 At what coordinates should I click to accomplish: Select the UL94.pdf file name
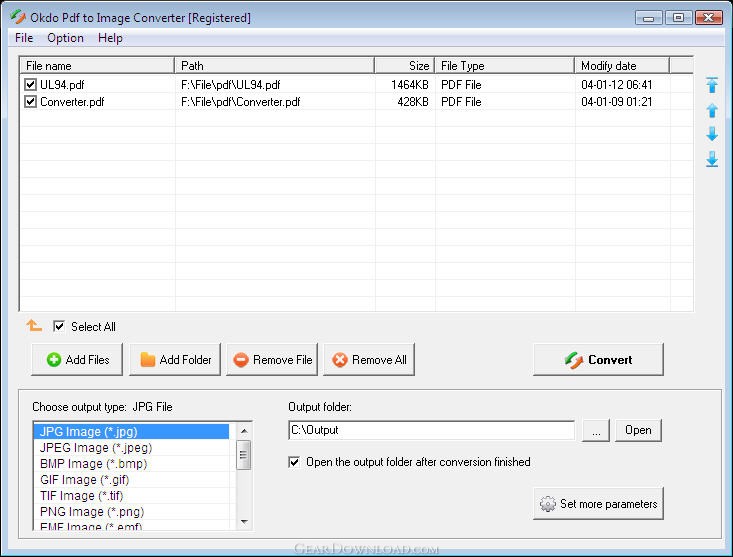tap(62, 85)
